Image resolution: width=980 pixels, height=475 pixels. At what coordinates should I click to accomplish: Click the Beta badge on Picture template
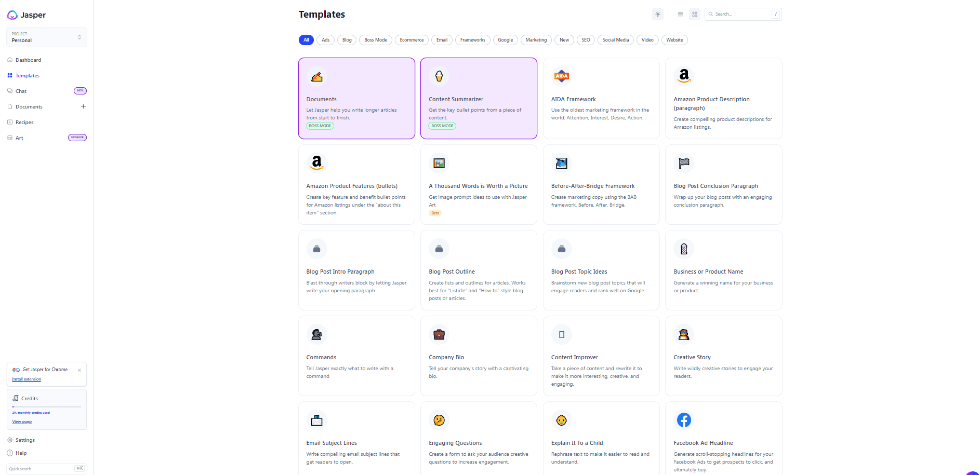click(x=435, y=213)
